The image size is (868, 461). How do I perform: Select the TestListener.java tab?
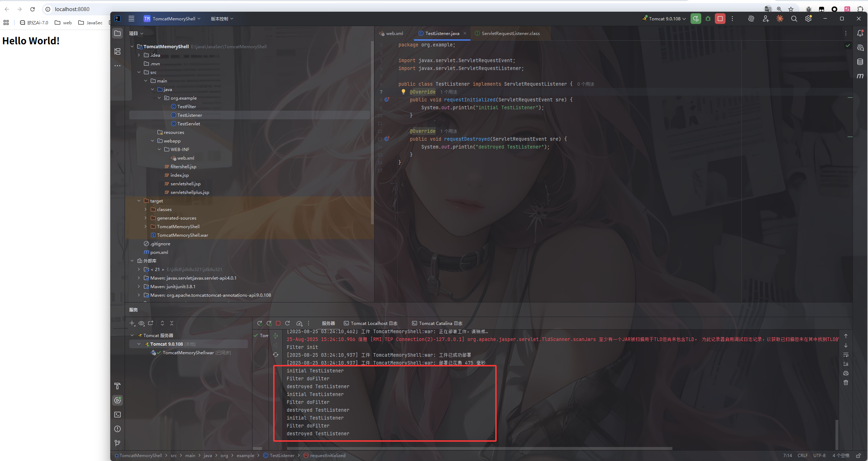pos(442,33)
